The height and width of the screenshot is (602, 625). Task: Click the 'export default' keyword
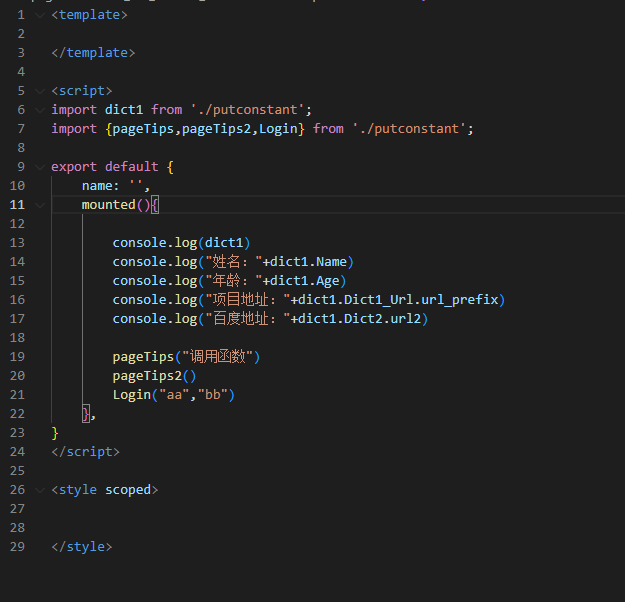click(105, 167)
